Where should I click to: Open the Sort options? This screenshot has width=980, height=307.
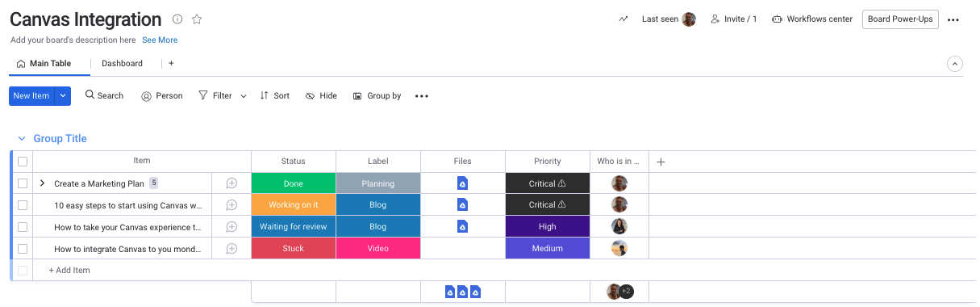(275, 95)
